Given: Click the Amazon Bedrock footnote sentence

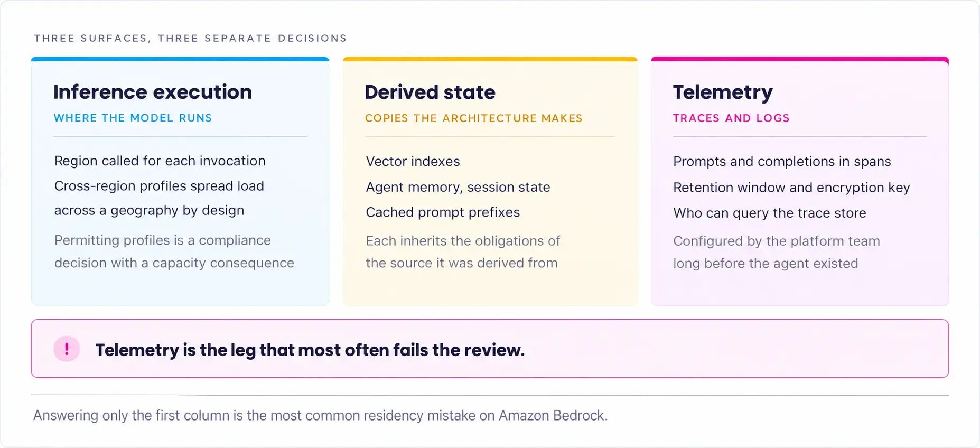Looking at the screenshot, I should click(x=321, y=415).
